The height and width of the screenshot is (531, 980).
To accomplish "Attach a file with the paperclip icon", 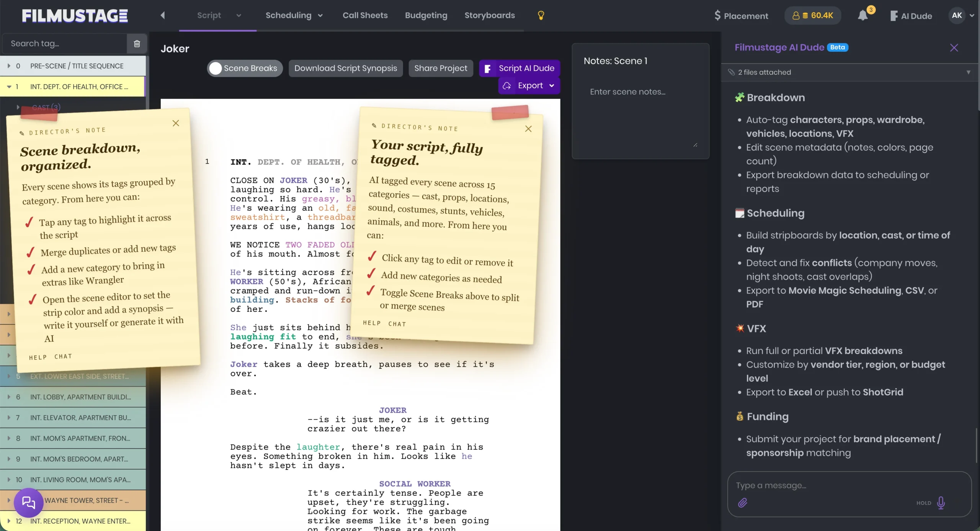I will [743, 503].
